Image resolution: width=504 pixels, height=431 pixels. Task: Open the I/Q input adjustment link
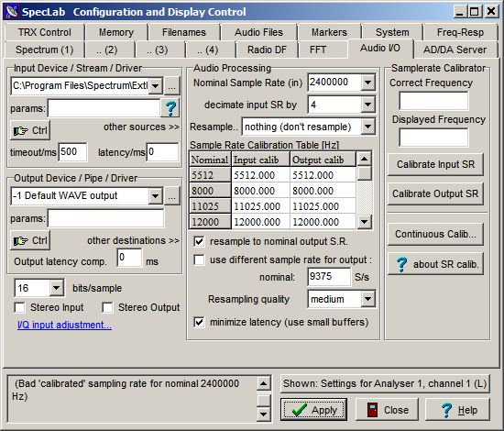tap(64, 326)
